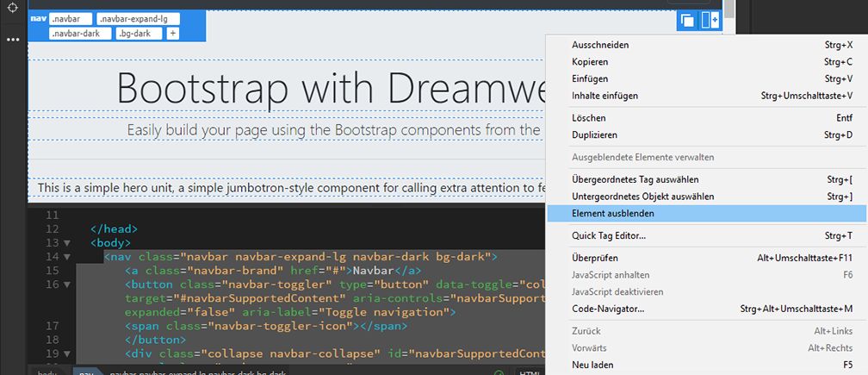This screenshot has width=868, height=375.
Task: Click the 'This is a simple hero unit' paragraph
Action: click(x=292, y=188)
